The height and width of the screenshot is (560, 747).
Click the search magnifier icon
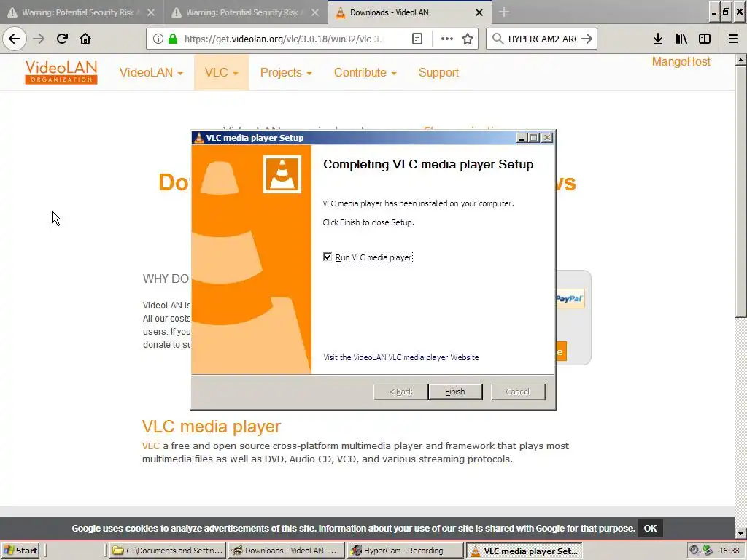(x=498, y=39)
